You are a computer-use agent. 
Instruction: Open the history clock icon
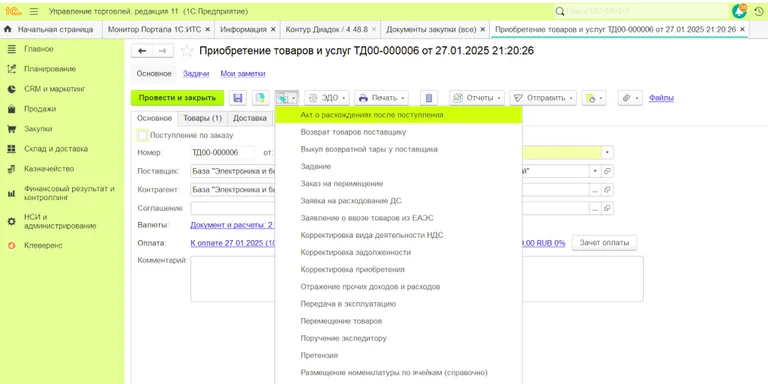[x=758, y=11]
